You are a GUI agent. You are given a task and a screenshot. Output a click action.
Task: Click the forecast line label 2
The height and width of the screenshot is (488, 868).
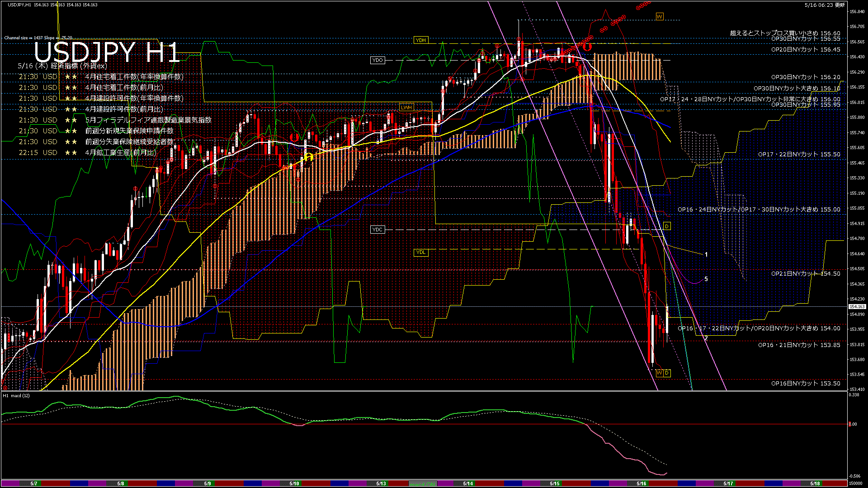coord(706,338)
